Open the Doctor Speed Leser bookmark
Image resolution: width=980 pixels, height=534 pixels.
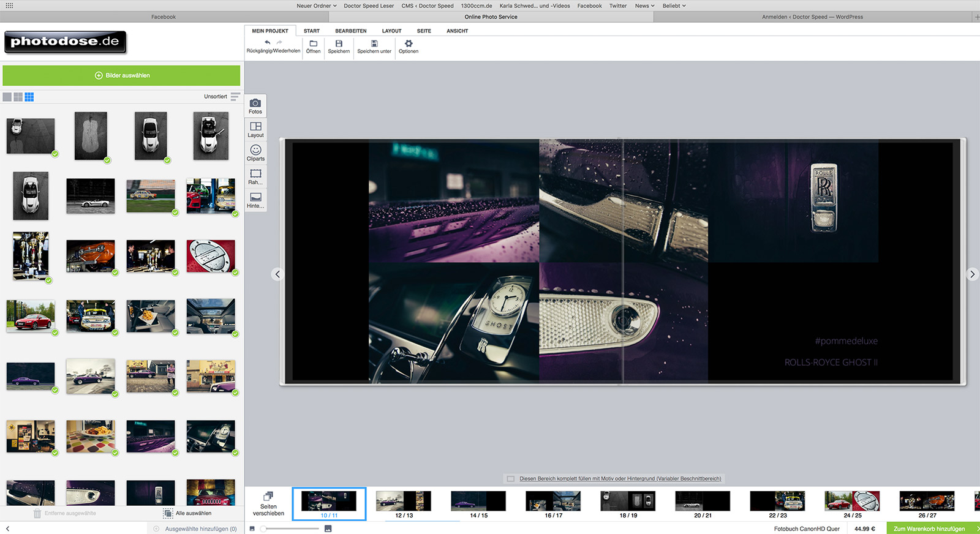[x=369, y=6]
